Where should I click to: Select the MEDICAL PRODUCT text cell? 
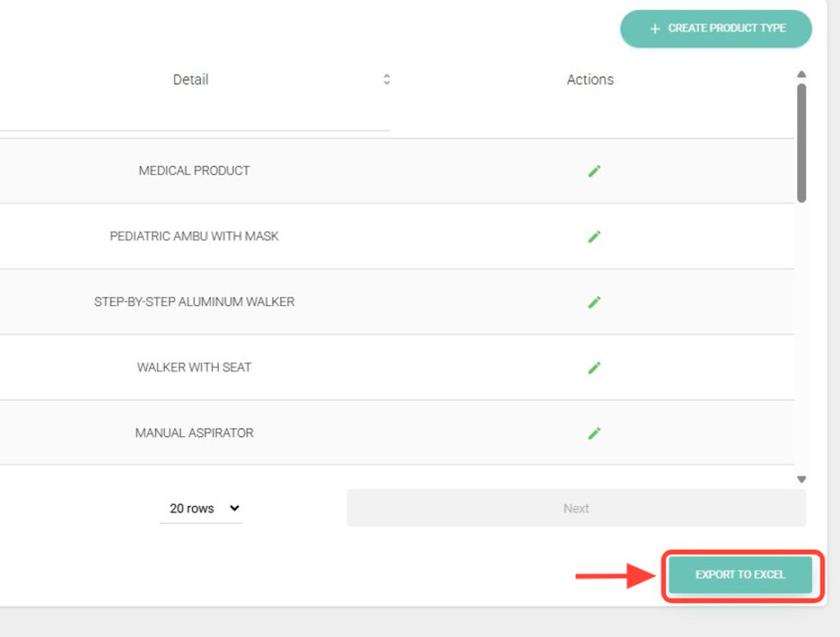coord(194,171)
